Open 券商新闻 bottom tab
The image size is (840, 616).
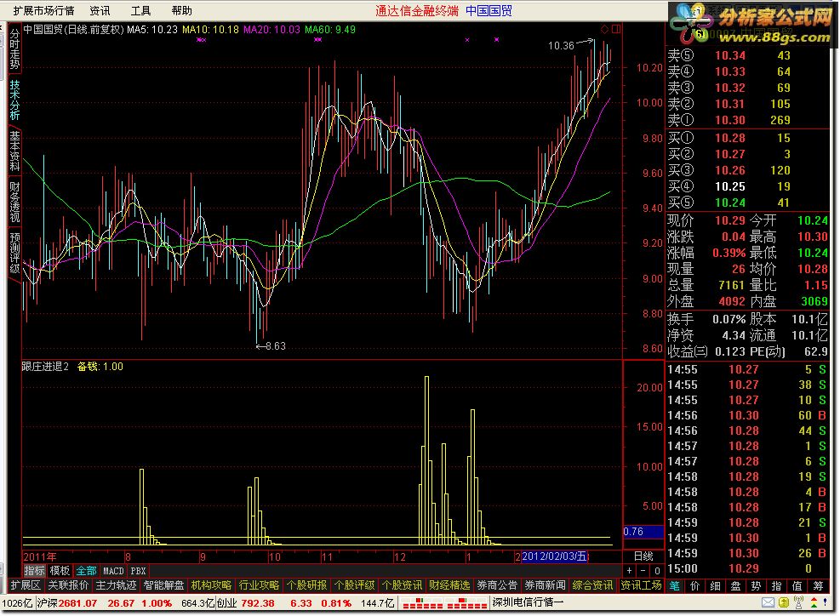[x=545, y=585]
